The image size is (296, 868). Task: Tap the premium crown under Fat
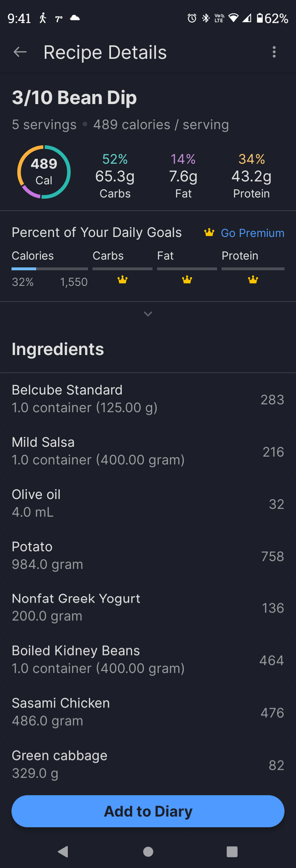pyautogui.click(x=187, y=280)
